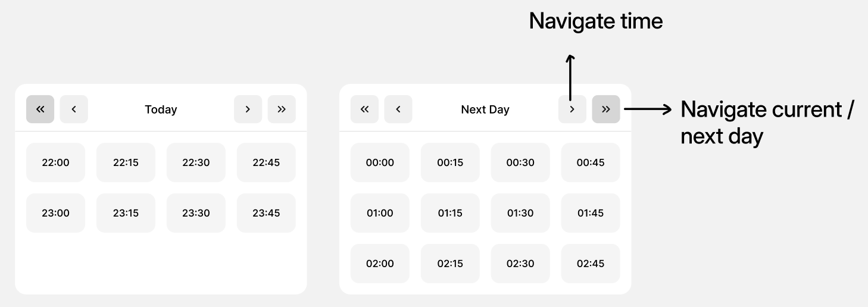Click double-left chevron in Today panel
Image resolution: width=868 pixels, height=307 pixels.
40,109
